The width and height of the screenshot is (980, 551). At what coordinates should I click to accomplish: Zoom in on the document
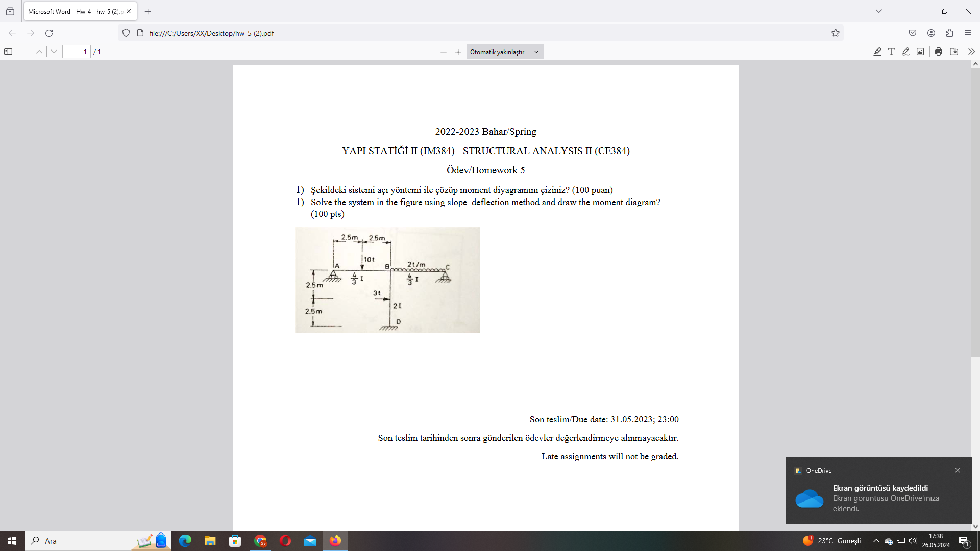point(458,52)
